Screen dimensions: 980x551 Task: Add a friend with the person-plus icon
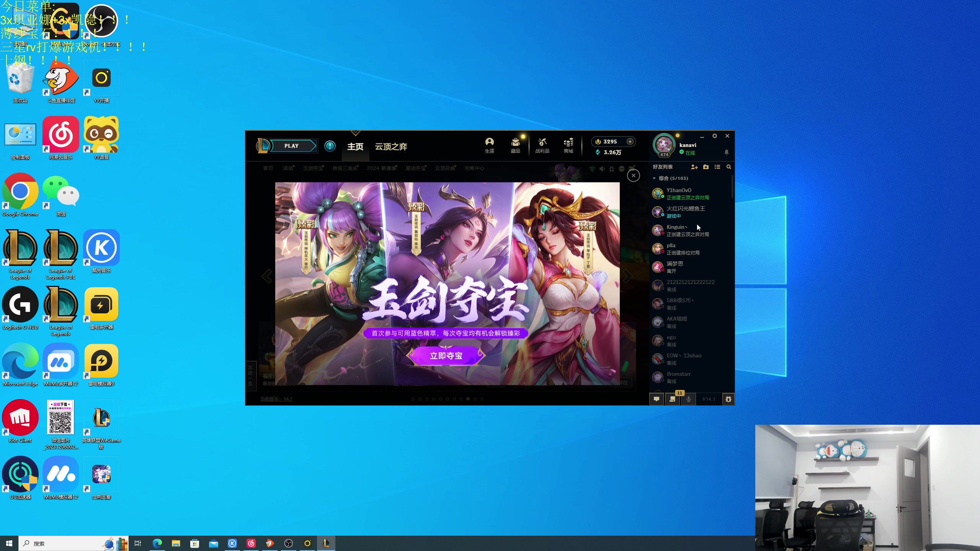pos(694,167)
